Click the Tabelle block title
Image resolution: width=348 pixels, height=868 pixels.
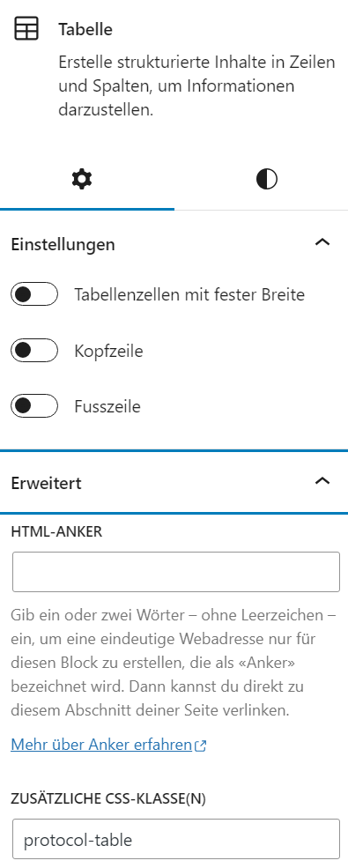point(85,29)
